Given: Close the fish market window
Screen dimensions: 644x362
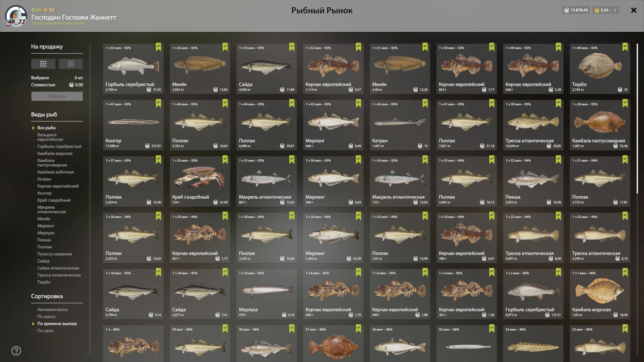Looking at the screenshot, I should pyautogui.click(x=634, y=10).
